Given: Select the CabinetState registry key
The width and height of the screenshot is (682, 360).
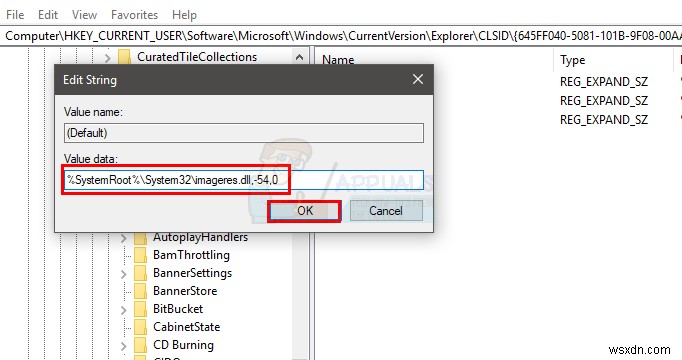Looking at the screenshot, I should coord(186,327).
